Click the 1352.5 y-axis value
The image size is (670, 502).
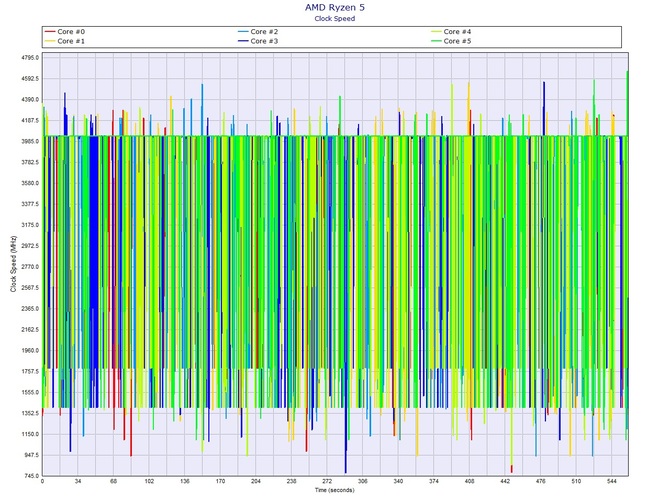click(x=30, y=413)
